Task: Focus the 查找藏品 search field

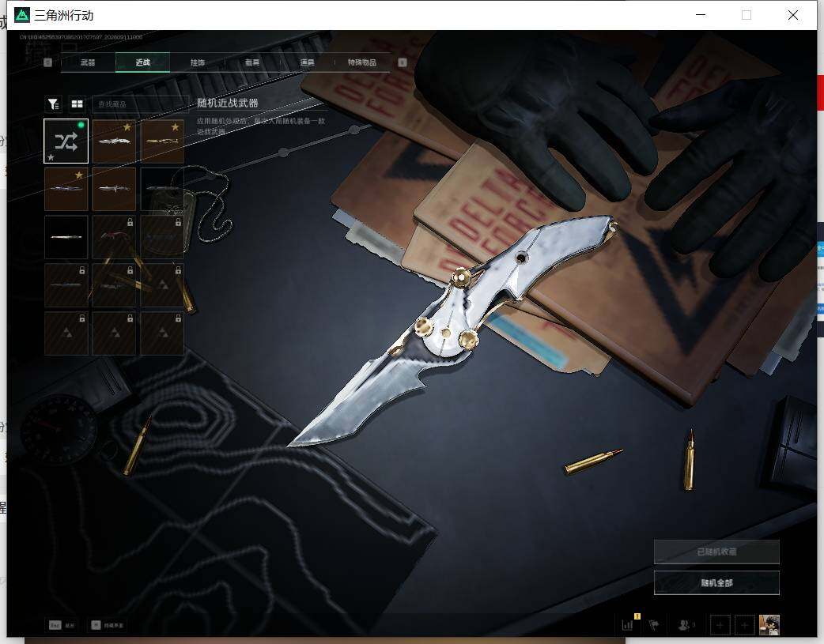Action: (140, 104)
